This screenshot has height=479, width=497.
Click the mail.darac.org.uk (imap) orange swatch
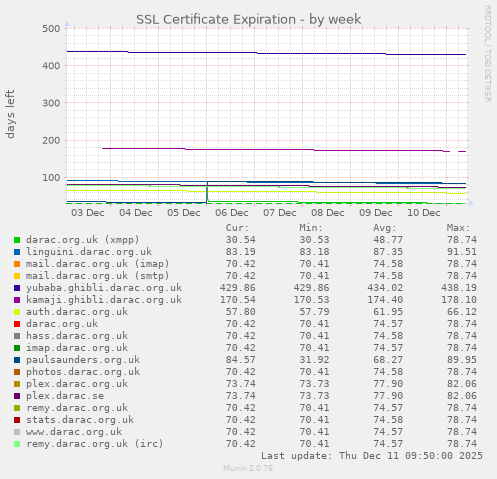click(x=17, y=264)
